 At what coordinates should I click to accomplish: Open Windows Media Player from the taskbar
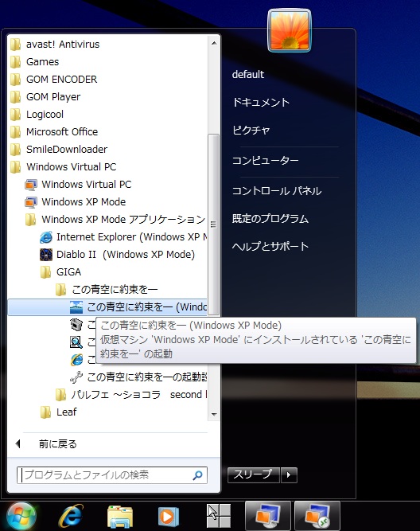click(168, 517)
